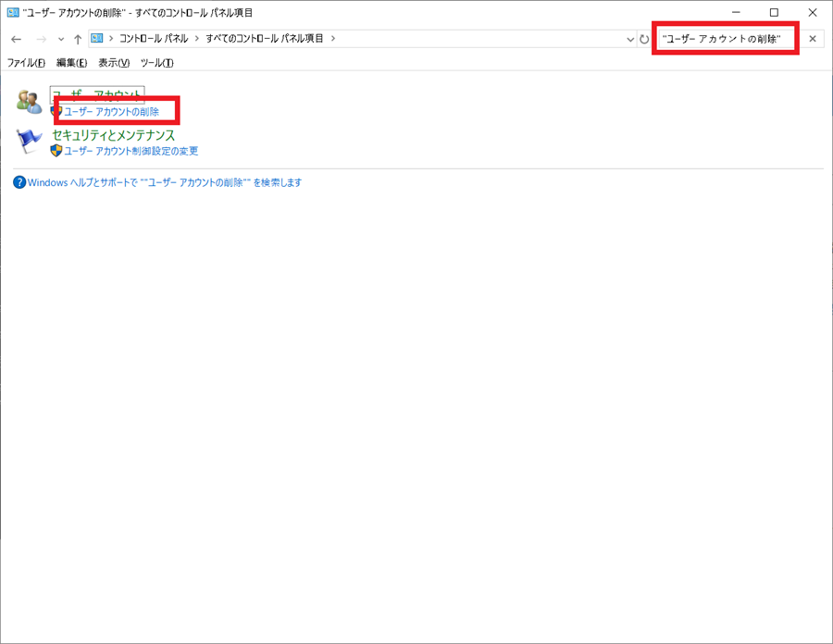Clear the search with the X icon
Viewport: 833px width, 644px height.
813,38
